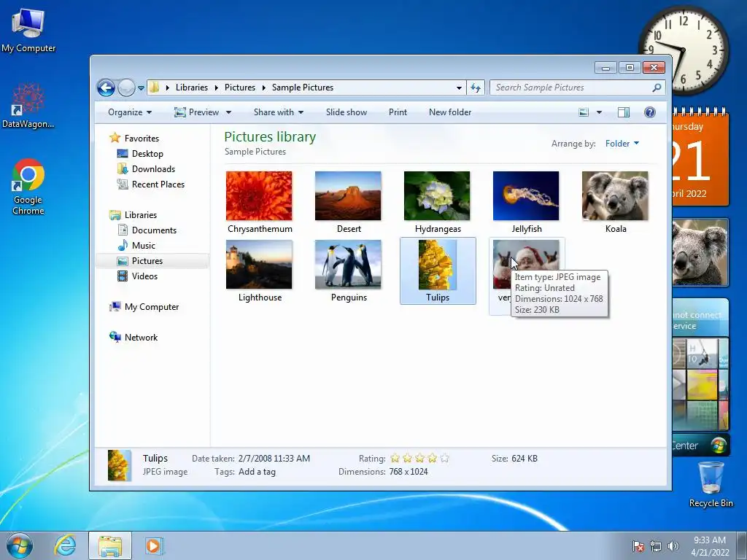Expand the Preview dropdown arrow

(x=228, y=112)
